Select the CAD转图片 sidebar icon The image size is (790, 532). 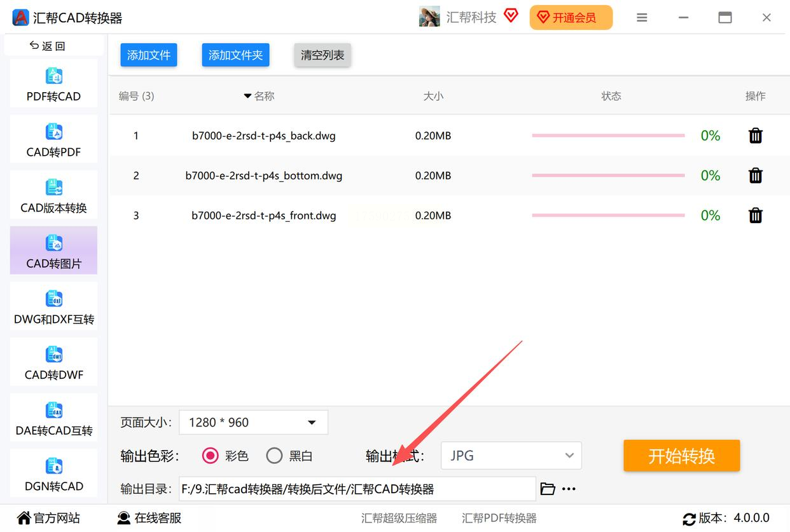coord(54,243)
